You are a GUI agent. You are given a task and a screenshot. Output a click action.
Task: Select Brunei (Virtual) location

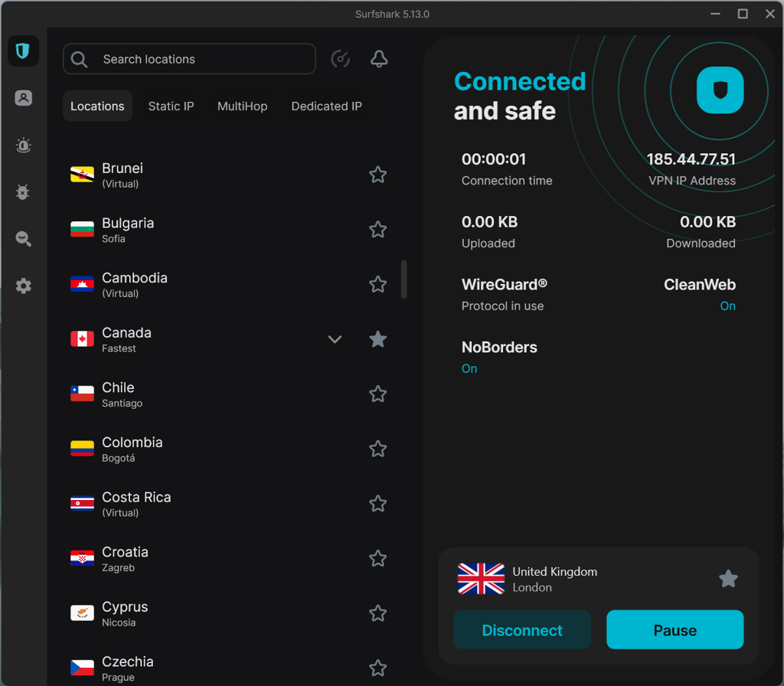point(229,175)
